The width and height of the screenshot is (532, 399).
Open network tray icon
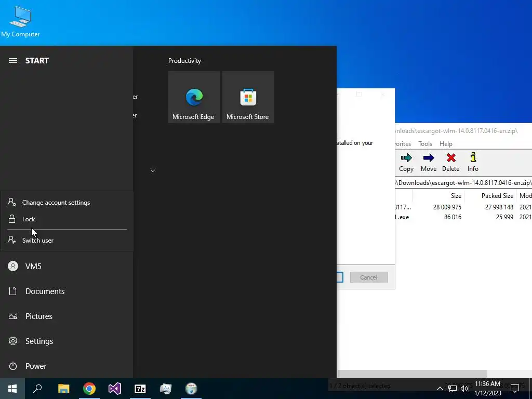pos(453,389)
